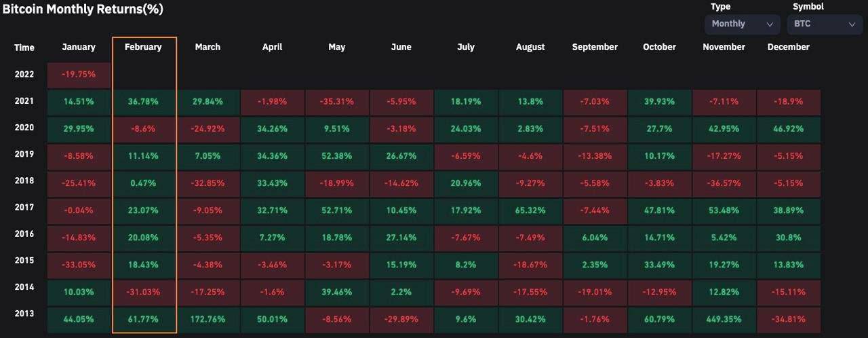Select the 0.47% February 2018 cell
Screen dimensions: 868x338
pyautogui.click(x=143, y=183)
